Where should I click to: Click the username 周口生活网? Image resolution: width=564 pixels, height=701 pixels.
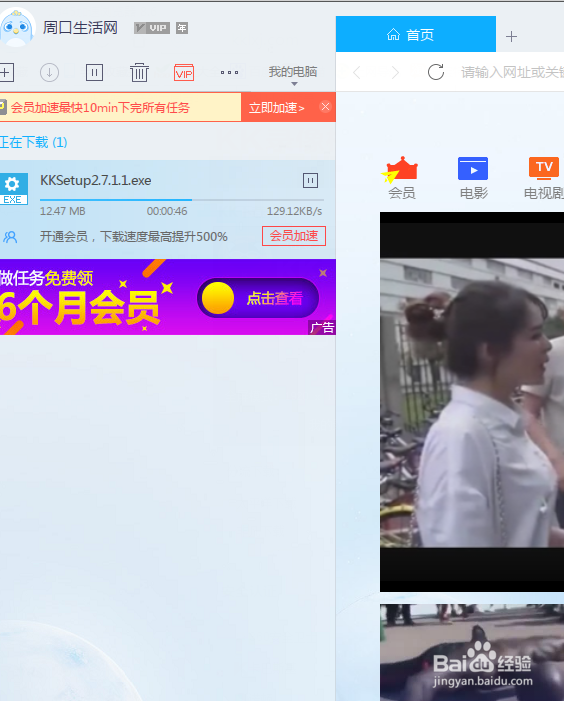80,28
